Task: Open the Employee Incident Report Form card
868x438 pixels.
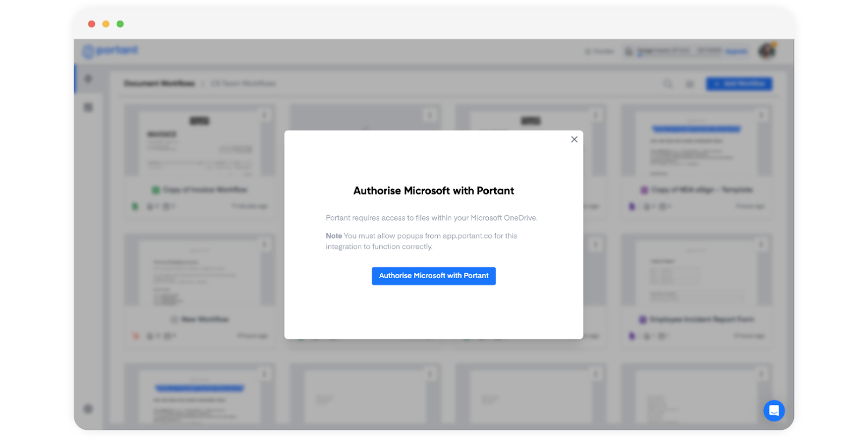Action: (x=697, y=291)
